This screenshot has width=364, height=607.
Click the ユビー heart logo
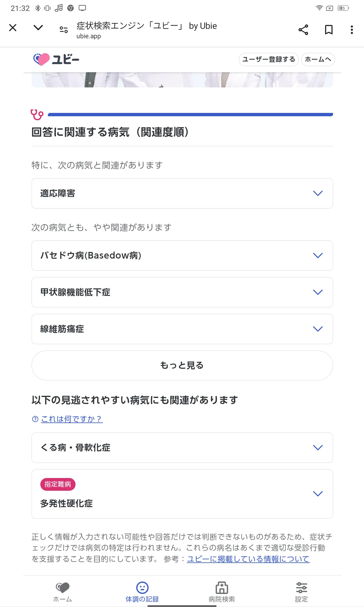pos(56,59)
